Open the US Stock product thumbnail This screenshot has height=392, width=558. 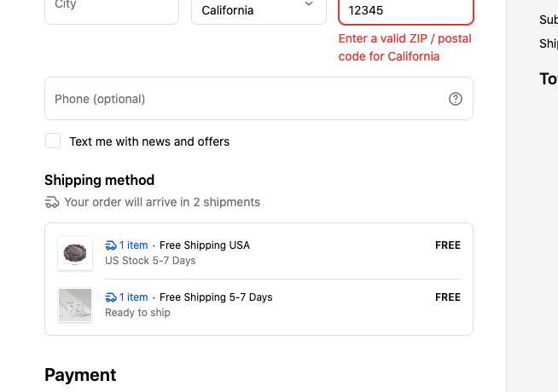click(x=75, y=253)
